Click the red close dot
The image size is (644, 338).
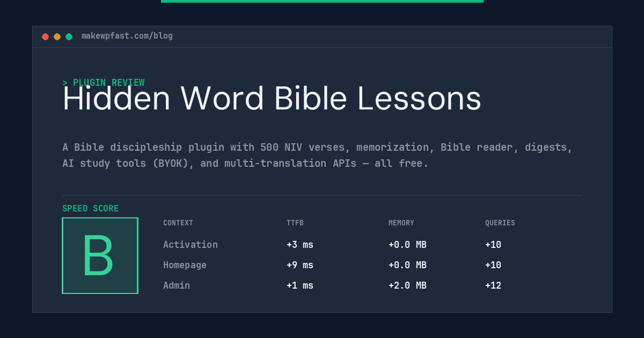45,36
